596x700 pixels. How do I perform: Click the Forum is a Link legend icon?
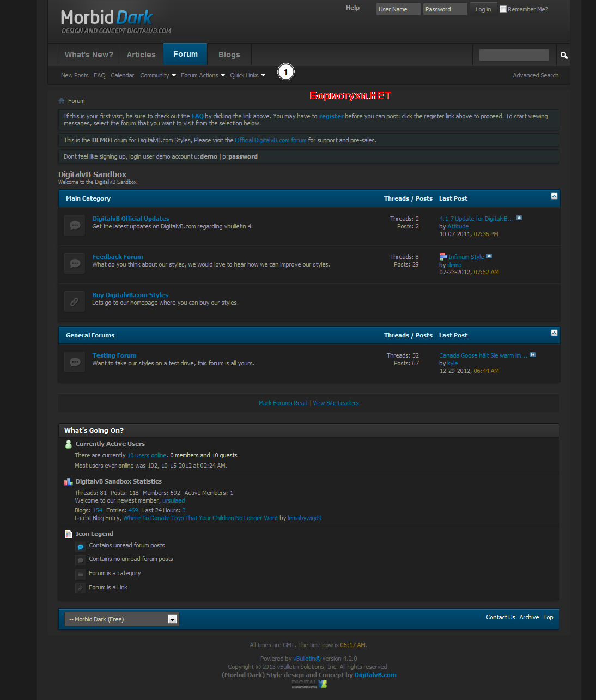pos(81,588)
